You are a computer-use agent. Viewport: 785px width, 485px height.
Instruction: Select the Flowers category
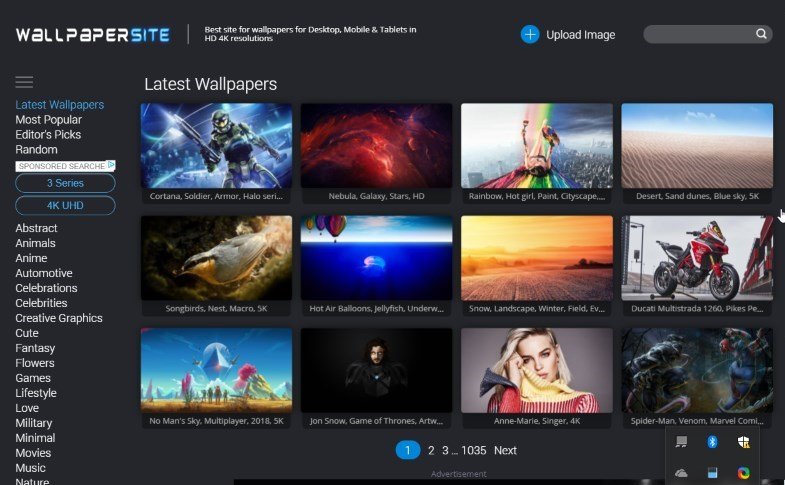[x=35, y=363]
